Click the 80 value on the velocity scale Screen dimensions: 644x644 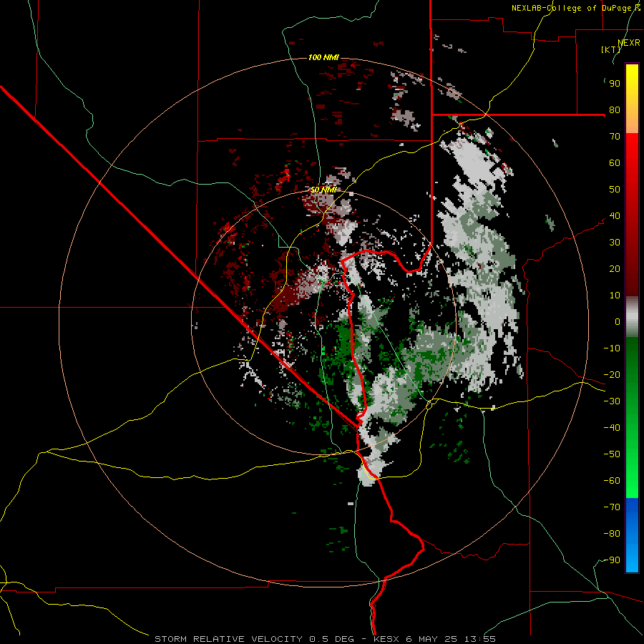pyautogui.click(x=615, y=110)
